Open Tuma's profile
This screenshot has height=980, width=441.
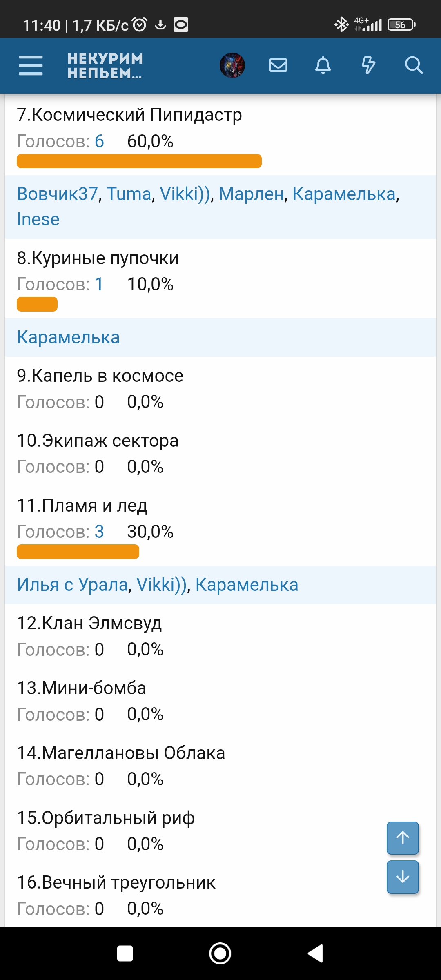click(129, 196)
